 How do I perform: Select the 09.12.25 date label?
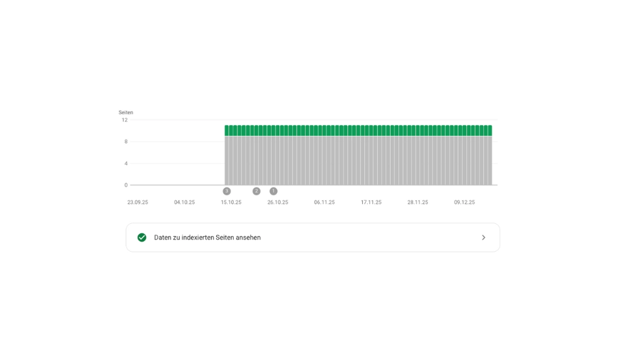(x=465, y=203)
